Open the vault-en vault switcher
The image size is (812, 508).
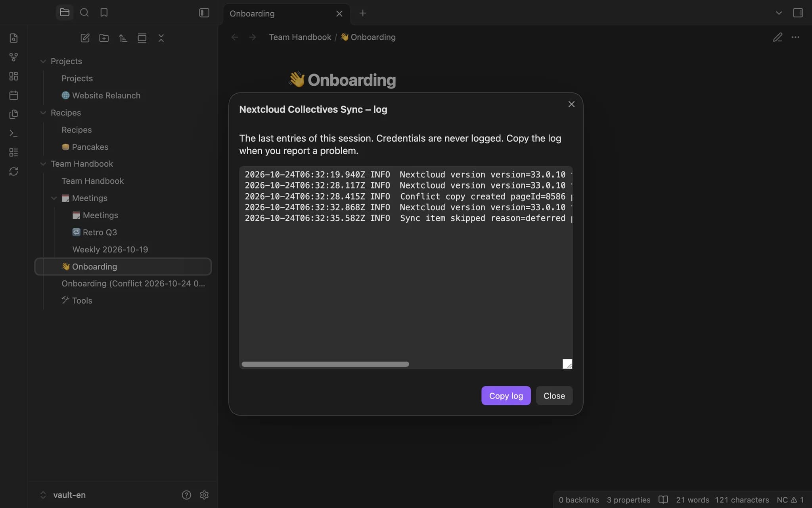click(x=63, y=495)
